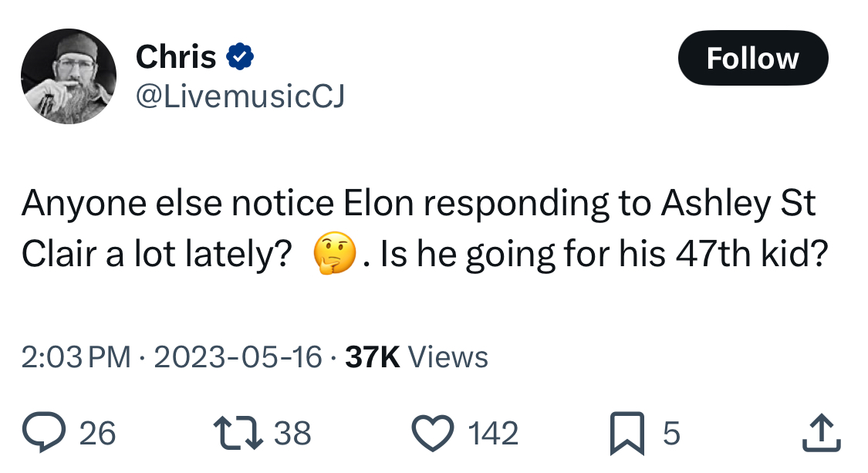Open Chris's profile picture
The image size is (868, 473).
click(69, 76)
